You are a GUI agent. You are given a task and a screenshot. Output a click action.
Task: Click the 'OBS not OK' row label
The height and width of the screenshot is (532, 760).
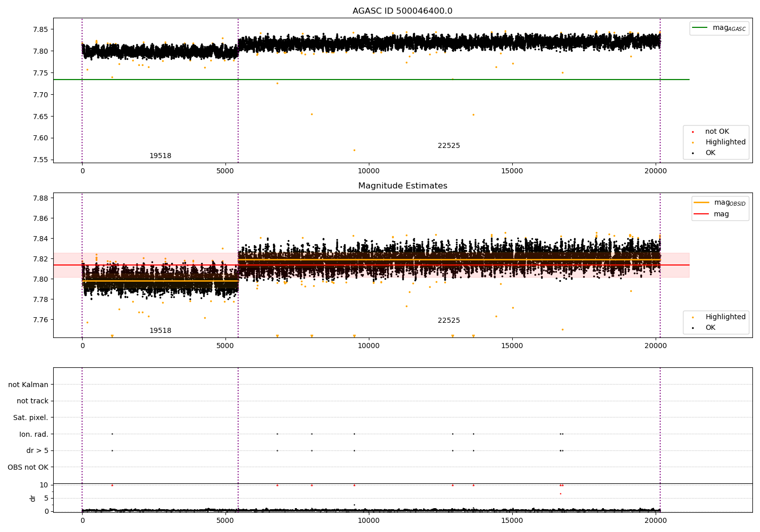[28, 467]
